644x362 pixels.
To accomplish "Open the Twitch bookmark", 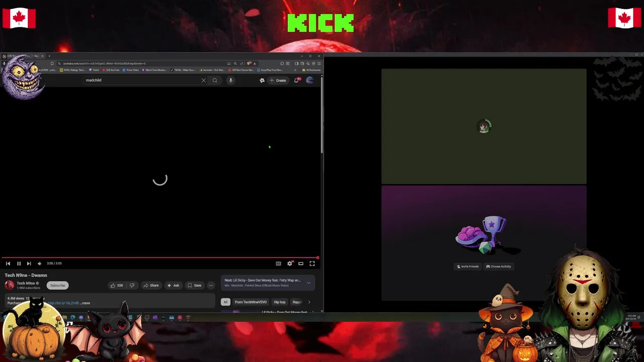I will point(95,70).
